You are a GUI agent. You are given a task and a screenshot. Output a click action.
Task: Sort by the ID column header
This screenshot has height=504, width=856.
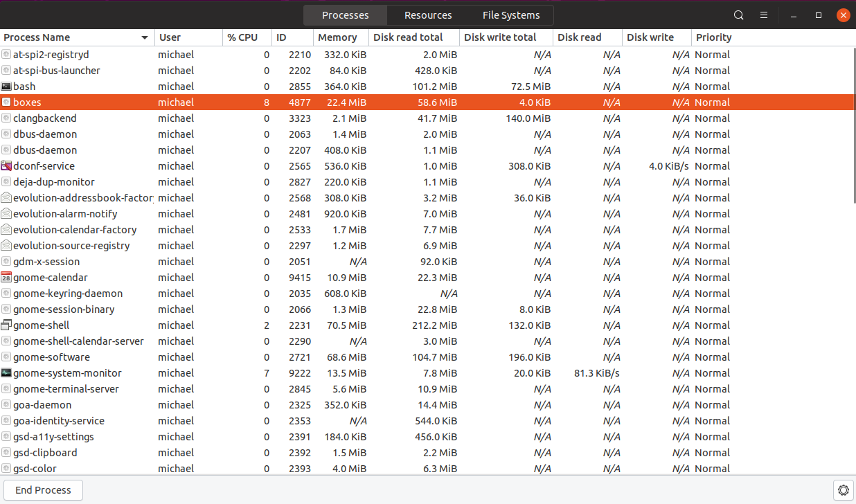[x=293, y=37]
